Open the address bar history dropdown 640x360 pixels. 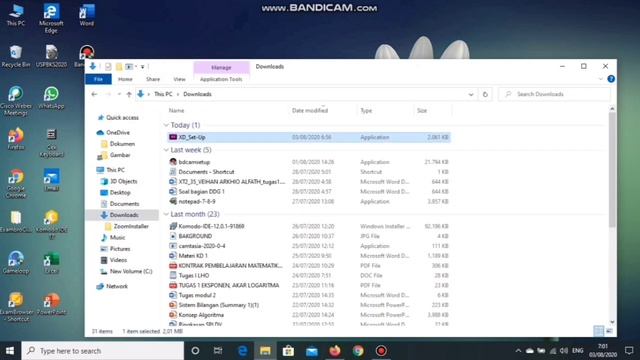click(x=471, y=94)
